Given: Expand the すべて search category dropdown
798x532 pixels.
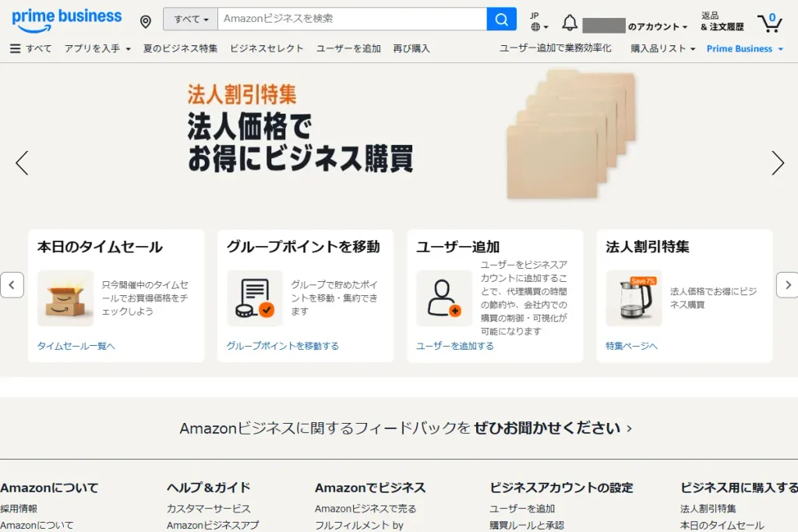Looking at the screenshot, I should click(191, 19).
